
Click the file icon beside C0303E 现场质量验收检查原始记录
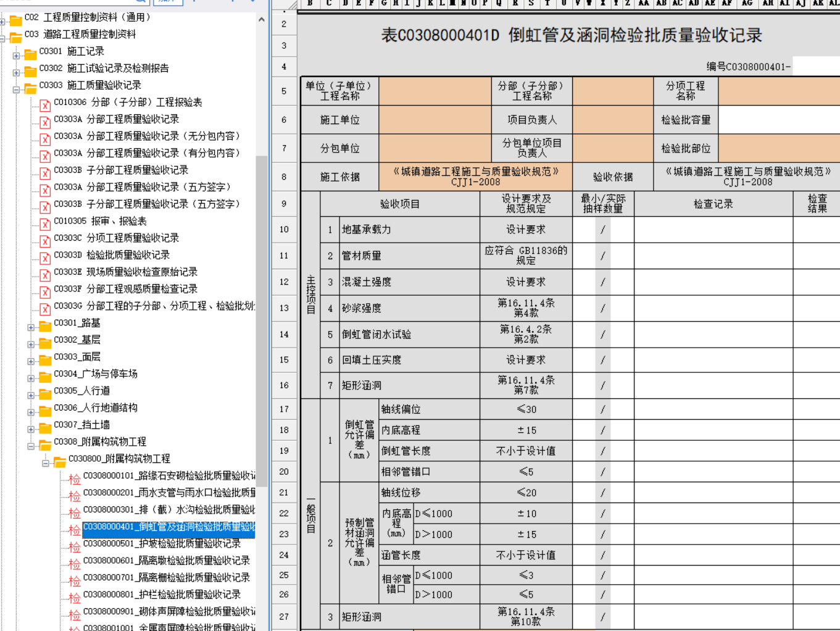pos(45,274)
